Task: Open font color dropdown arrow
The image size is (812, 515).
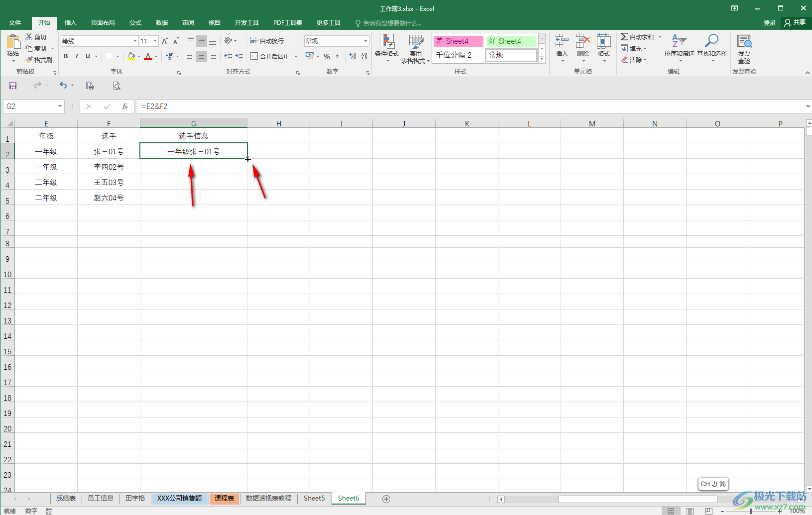Action: tap(156, 57)
